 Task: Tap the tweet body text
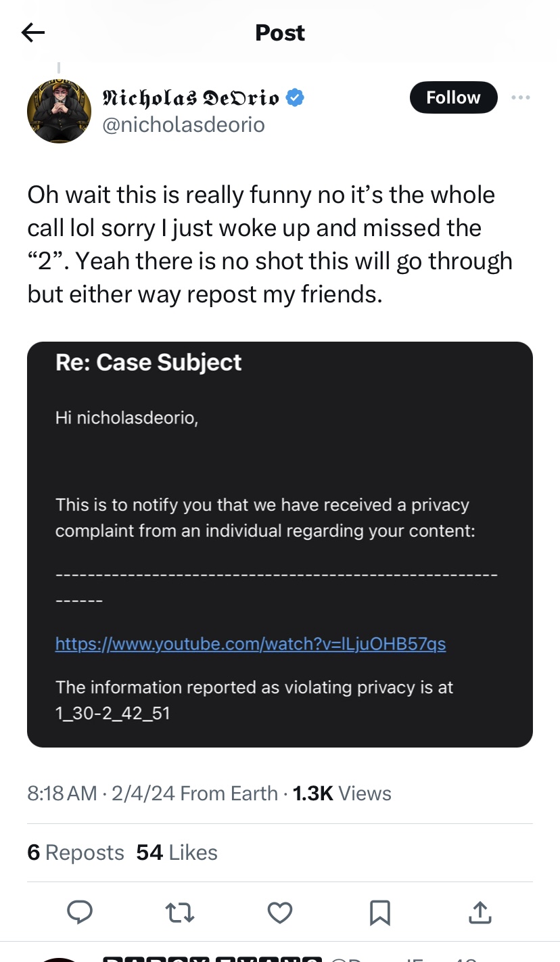pyautogui.click(x=271, y=245)
